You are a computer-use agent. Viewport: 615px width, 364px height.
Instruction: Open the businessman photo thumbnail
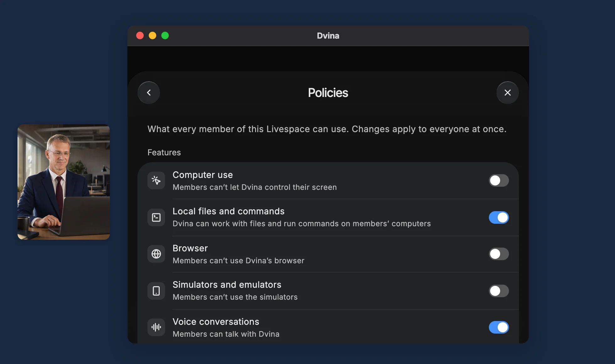[64, 182]
